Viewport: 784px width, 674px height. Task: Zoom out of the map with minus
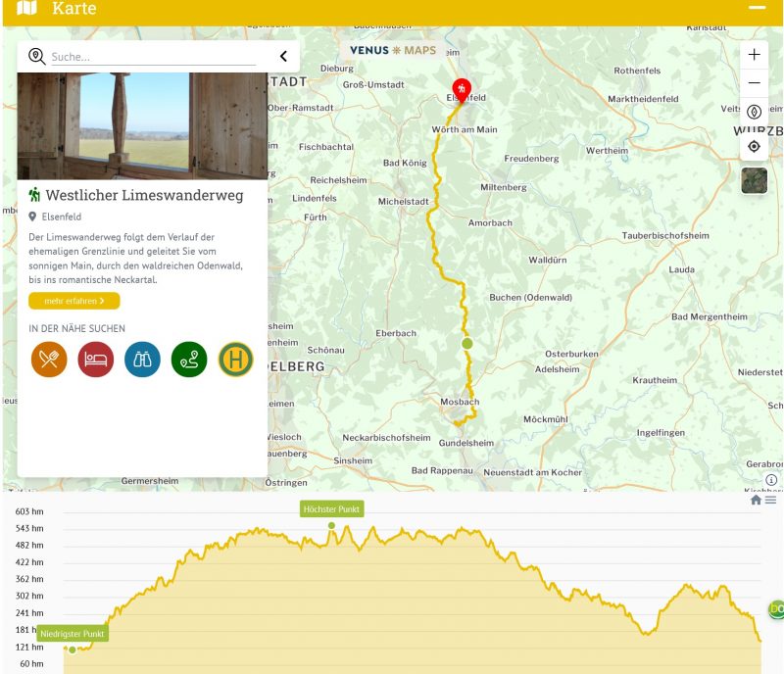pos(754,83)
